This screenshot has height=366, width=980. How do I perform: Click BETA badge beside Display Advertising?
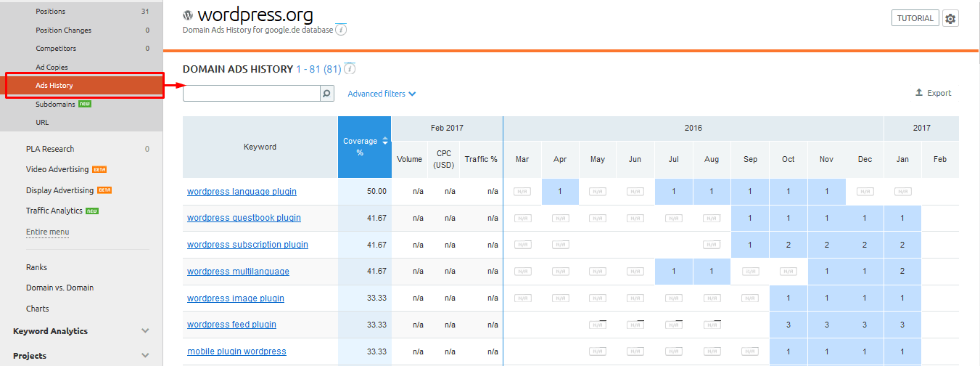coord(104,190)
